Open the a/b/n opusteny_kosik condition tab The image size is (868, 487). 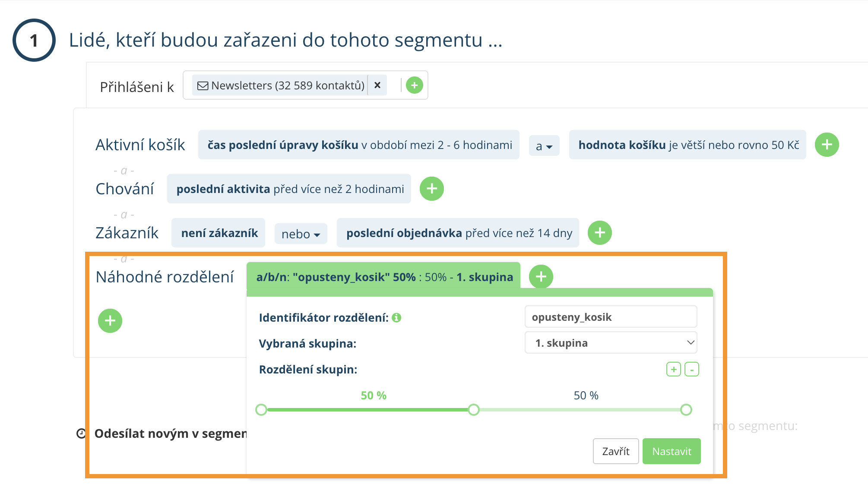pos(384,277)
